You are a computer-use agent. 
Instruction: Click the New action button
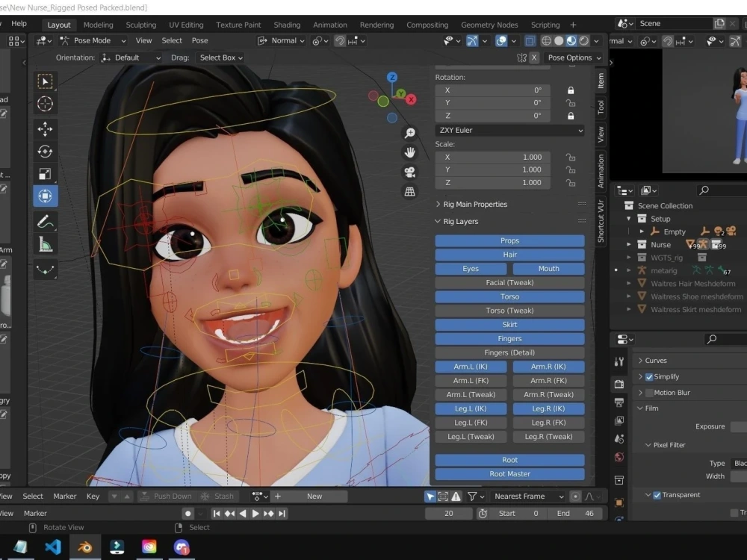(314, 497)
